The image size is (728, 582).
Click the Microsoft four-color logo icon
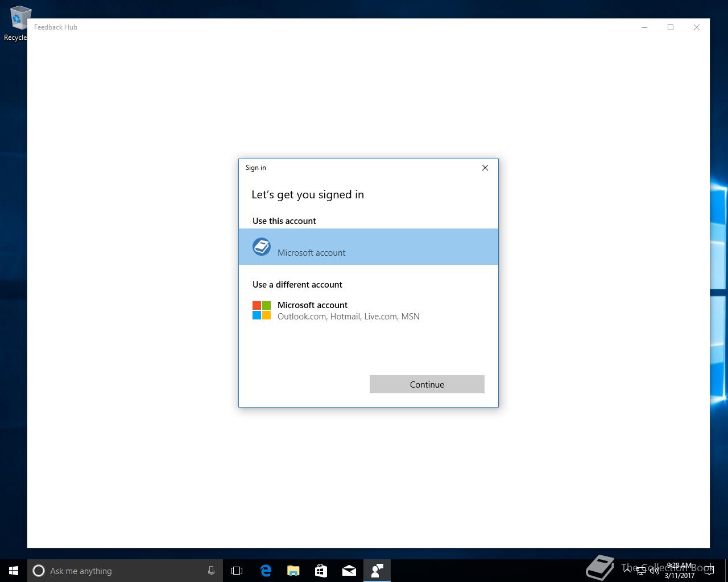click(262, 310)
